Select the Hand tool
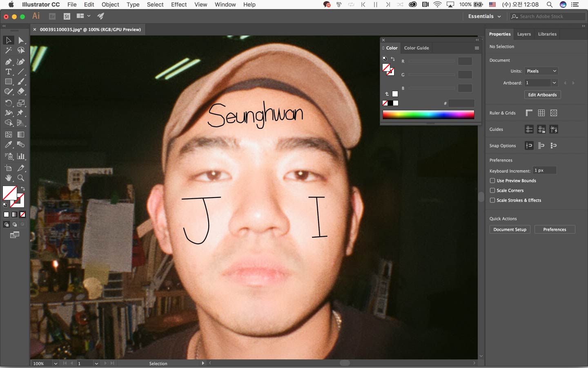 coord(8,178)
